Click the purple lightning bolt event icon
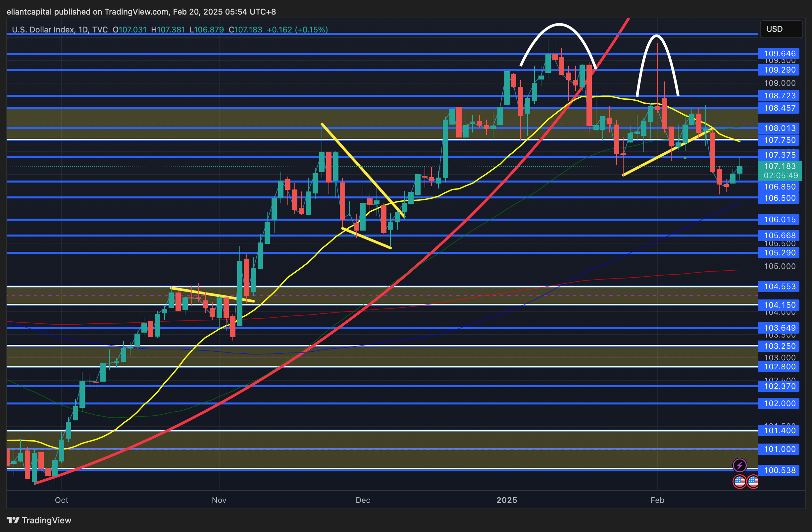The width and height of the screenshot is (812, 532). pos(739,465)
